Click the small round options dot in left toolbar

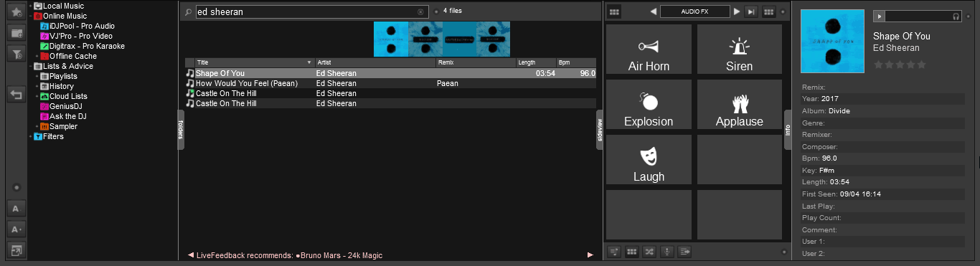click(17, 188)
